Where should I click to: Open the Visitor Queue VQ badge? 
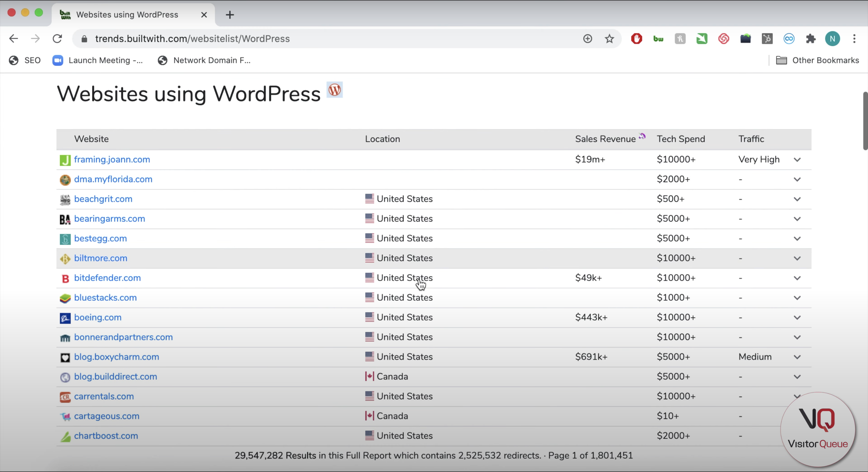818,430
